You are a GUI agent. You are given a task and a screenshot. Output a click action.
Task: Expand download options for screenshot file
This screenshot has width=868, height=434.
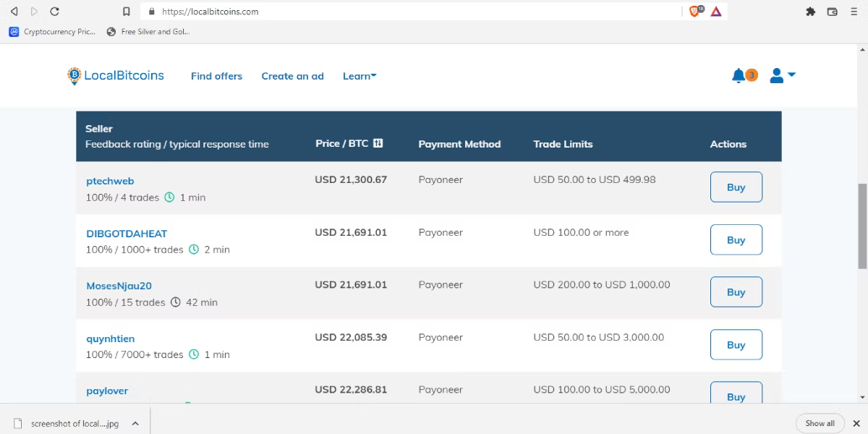click(135, 423)
